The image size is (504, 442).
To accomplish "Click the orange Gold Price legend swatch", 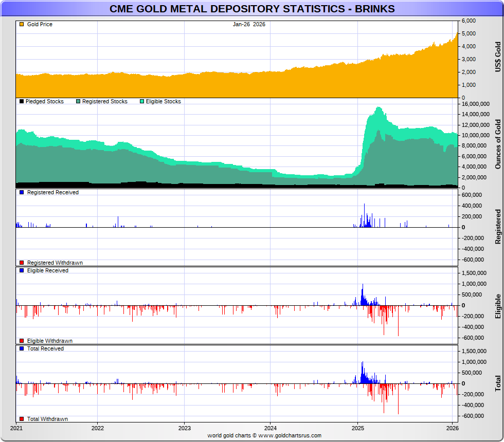I will click(22, 25).
